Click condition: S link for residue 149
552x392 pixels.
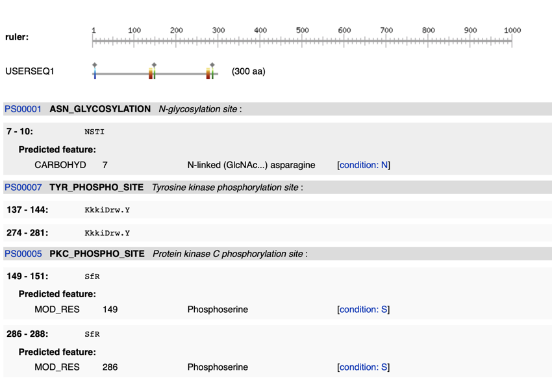(364, 310)
